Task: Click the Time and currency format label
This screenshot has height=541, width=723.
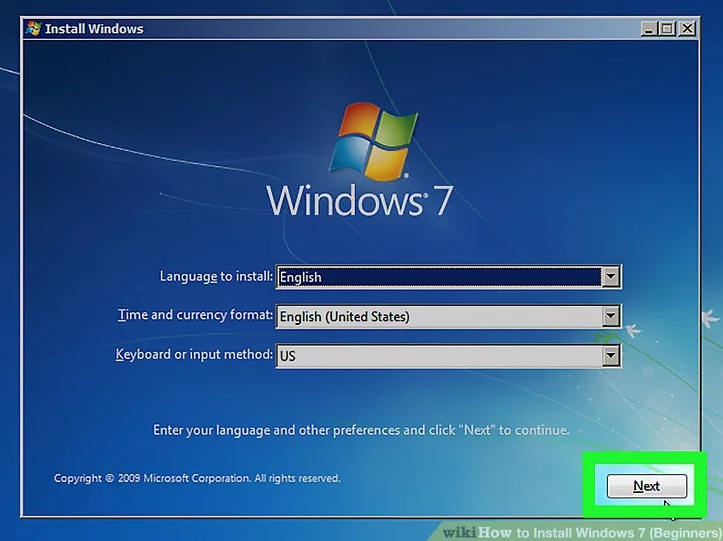Action: [x=195, y=316]
